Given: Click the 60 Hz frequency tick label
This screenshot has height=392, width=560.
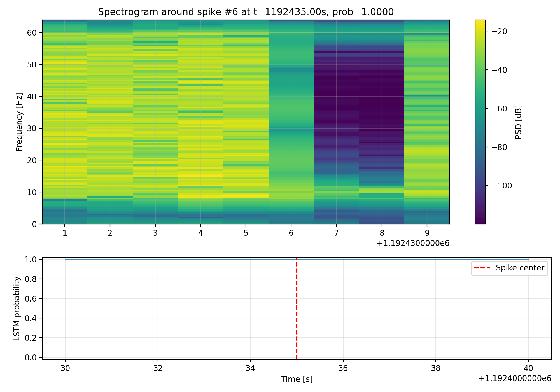Looking at the screenshot, I should point(32,33).
